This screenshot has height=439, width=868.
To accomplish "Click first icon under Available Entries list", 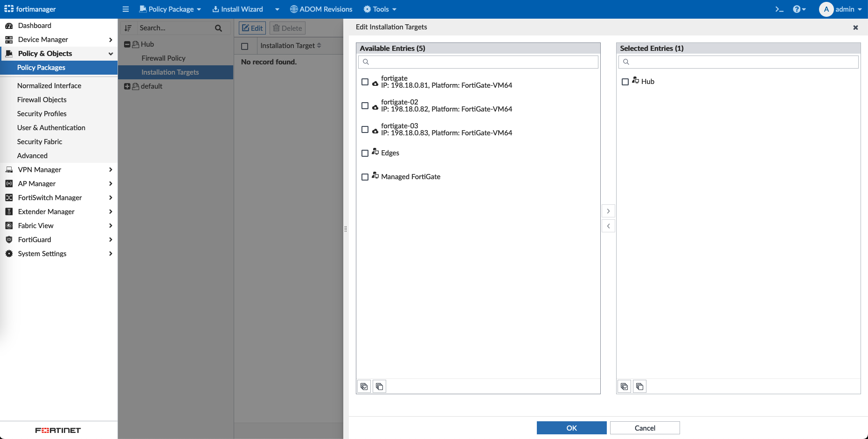I will tap(364, 386).
